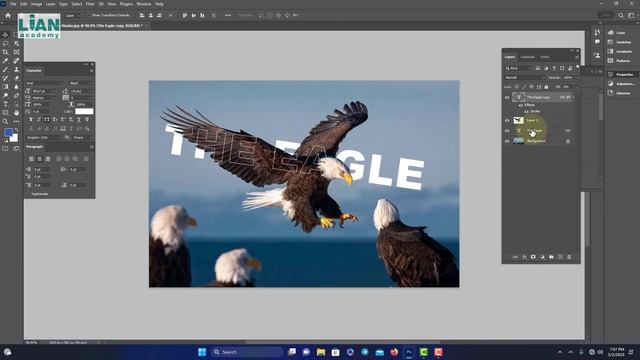Switch to the Channels tab
The image size is (640, 360).
[x=527, y=57]
